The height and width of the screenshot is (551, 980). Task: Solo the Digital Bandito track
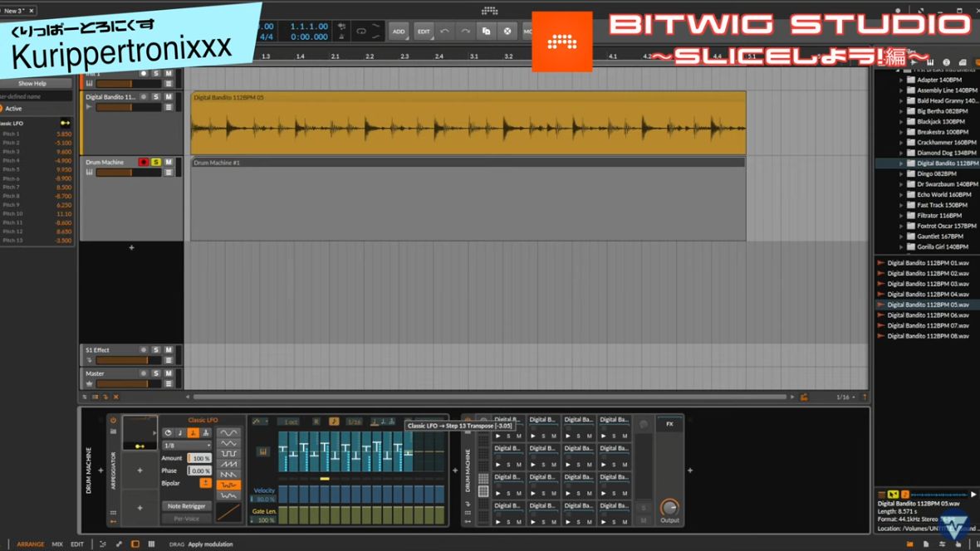click(x=155, y=97)
